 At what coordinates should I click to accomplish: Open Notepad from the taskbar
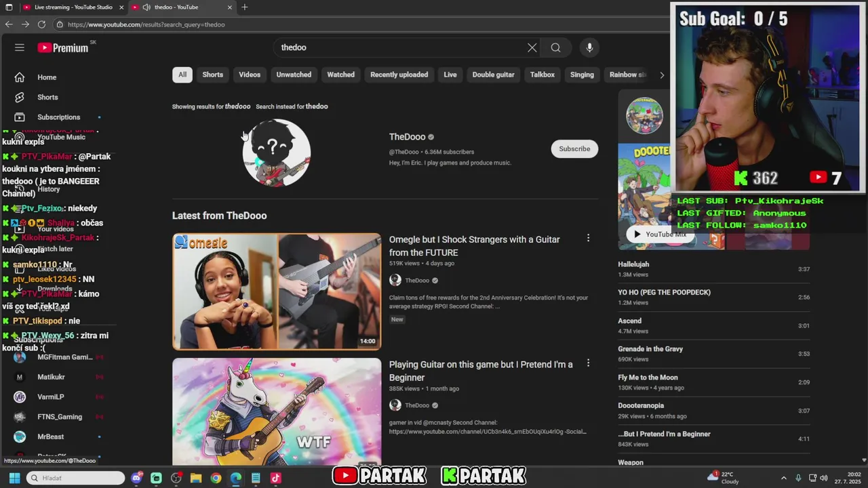tap(256, 478)
